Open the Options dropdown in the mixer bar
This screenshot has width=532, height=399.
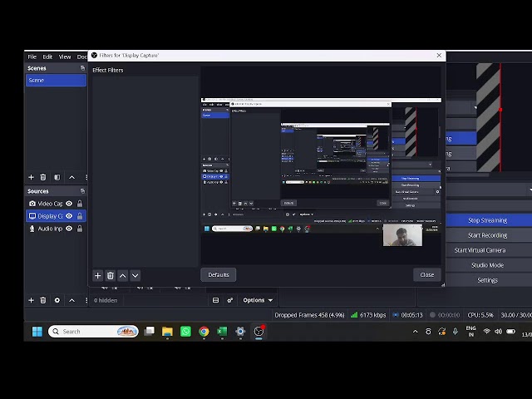coord(258,300)
